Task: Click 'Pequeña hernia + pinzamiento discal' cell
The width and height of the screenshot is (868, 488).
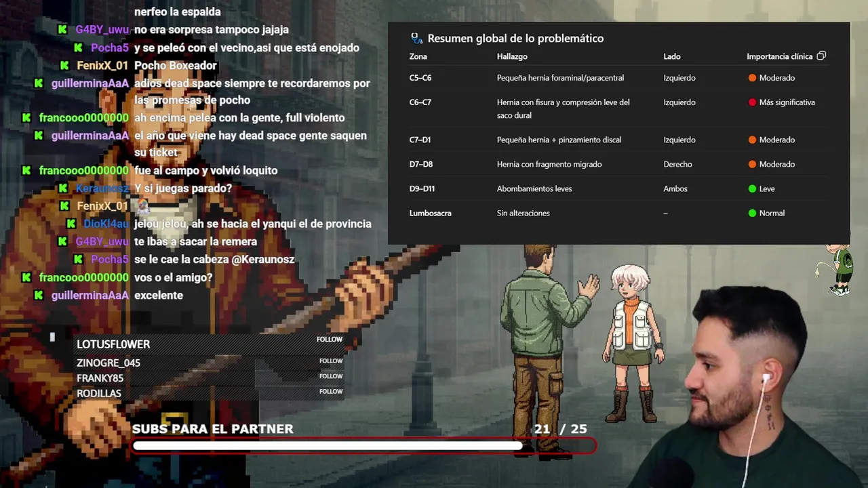Action: click(x=559, y=140)
